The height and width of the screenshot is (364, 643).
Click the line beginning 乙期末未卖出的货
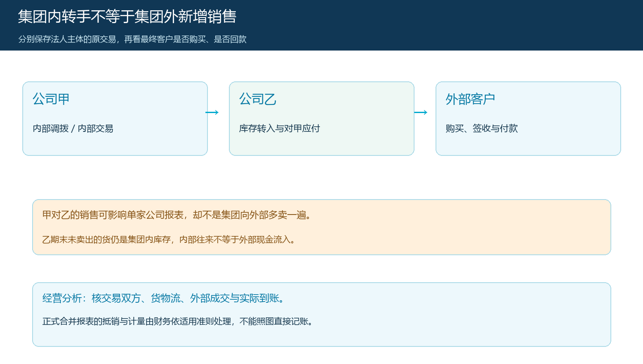click(x=169, y=240)
